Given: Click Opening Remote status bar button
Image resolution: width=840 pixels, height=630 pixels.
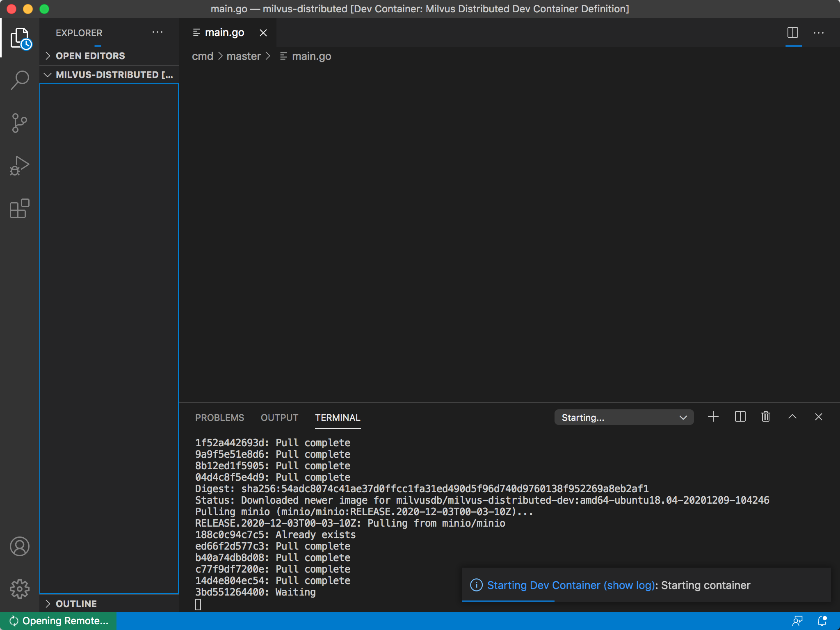Looking at the screenshot, I should (x=59, y=621).
